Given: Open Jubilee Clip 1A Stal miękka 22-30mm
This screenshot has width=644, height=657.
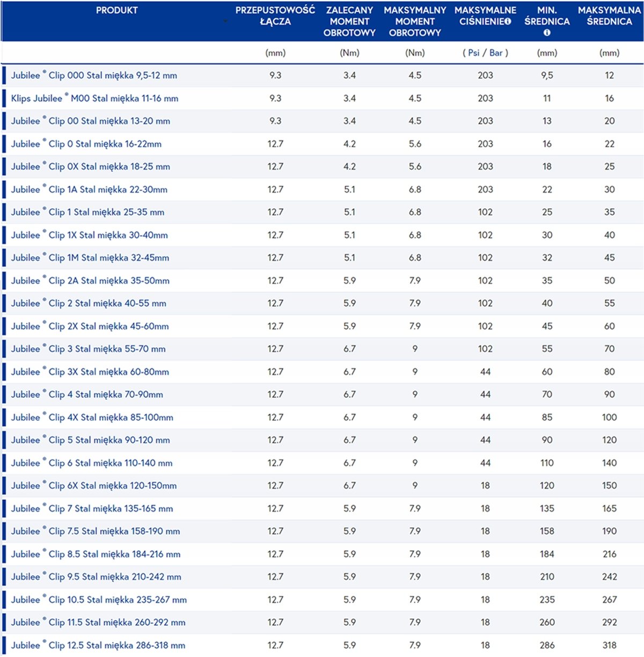Looking at the screenshot, I should click(89, 189).
